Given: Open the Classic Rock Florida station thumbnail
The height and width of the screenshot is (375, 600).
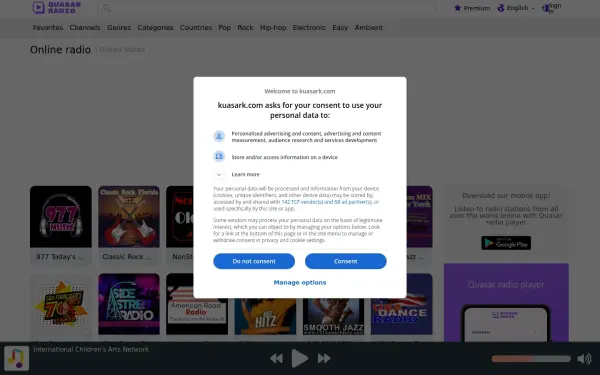Looking at the screenshot, I should [x=129, y=217].
